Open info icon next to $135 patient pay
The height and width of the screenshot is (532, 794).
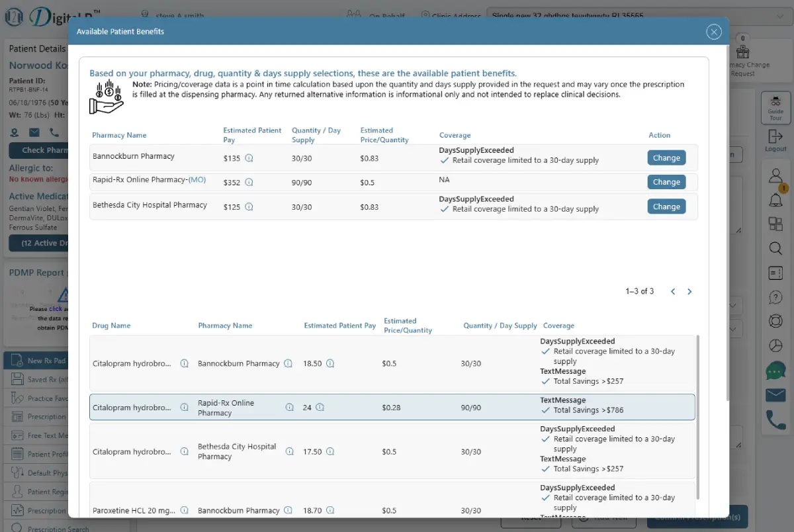coord(249,158)
